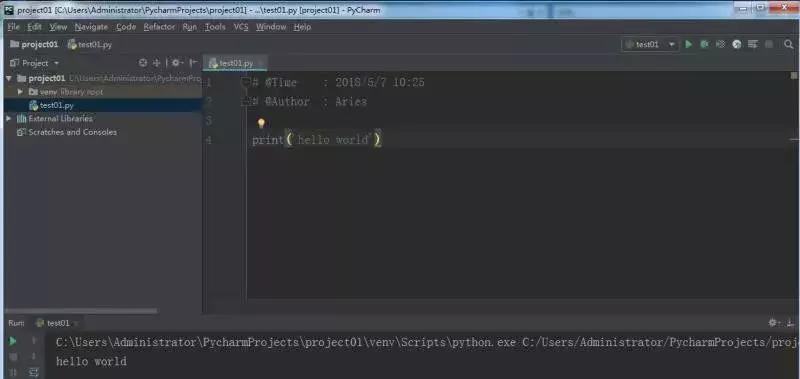
Task: Open the Help menu
Action: tap(302, 27)
